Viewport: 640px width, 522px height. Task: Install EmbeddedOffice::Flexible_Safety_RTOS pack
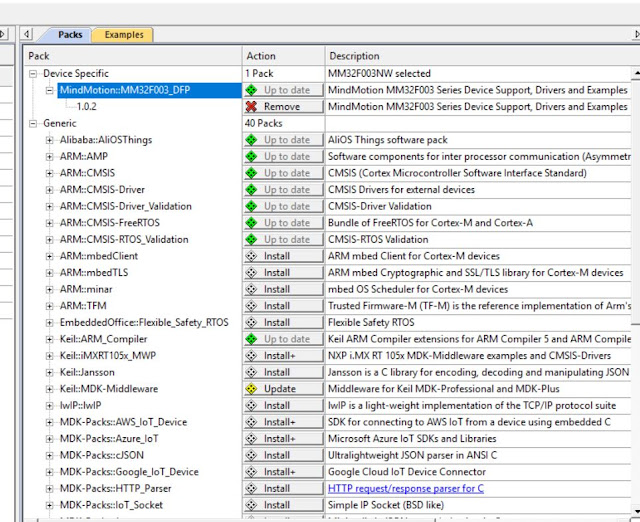click(283, 322)
